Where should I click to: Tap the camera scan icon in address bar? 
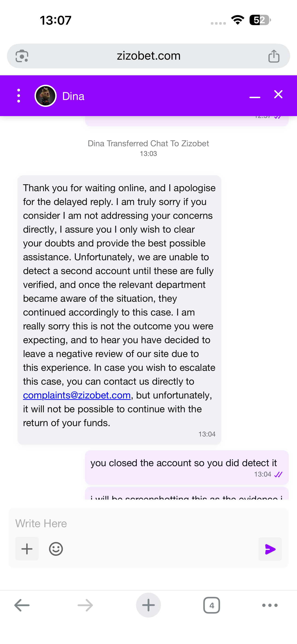[22, 56]
